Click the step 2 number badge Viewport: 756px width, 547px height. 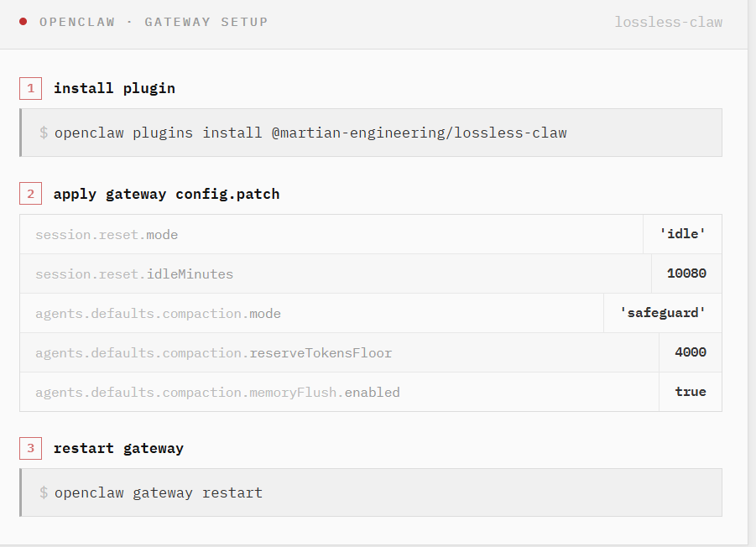coord(30,194)
